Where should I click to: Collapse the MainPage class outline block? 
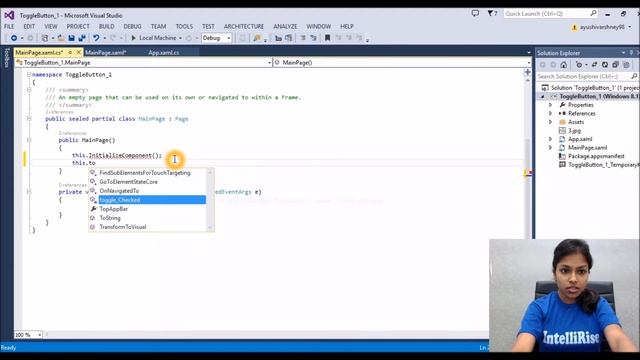pos(29,118)
